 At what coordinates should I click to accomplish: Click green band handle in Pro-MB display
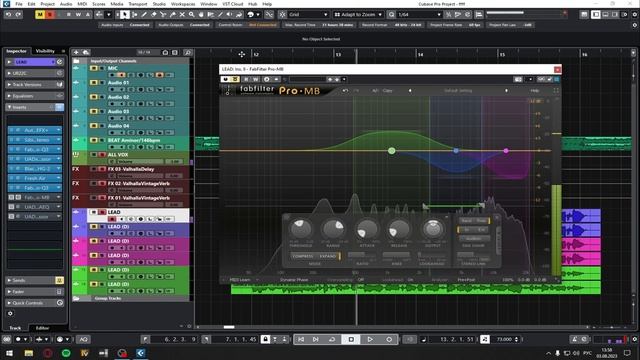391,151
